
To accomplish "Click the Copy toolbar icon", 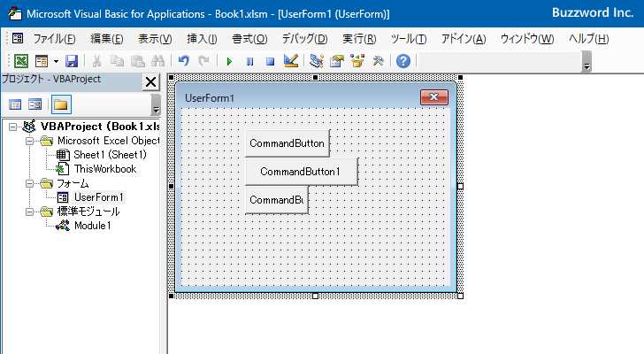I will click(x=117, y=61).
